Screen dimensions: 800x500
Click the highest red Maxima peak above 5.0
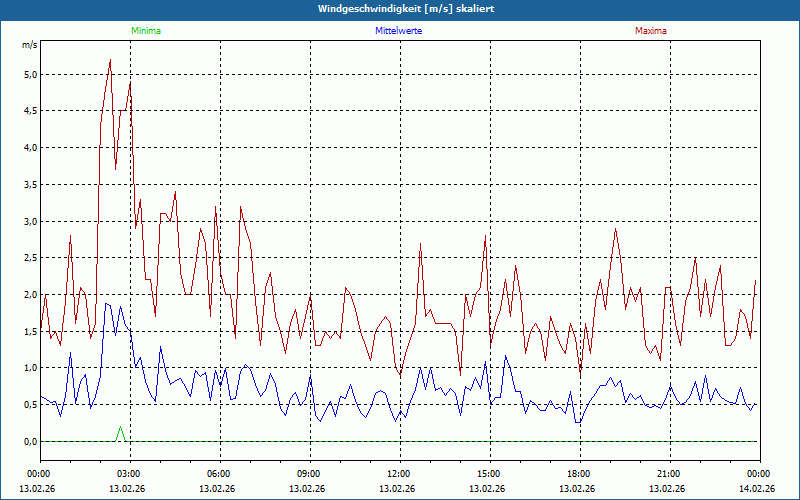(110, 60)
